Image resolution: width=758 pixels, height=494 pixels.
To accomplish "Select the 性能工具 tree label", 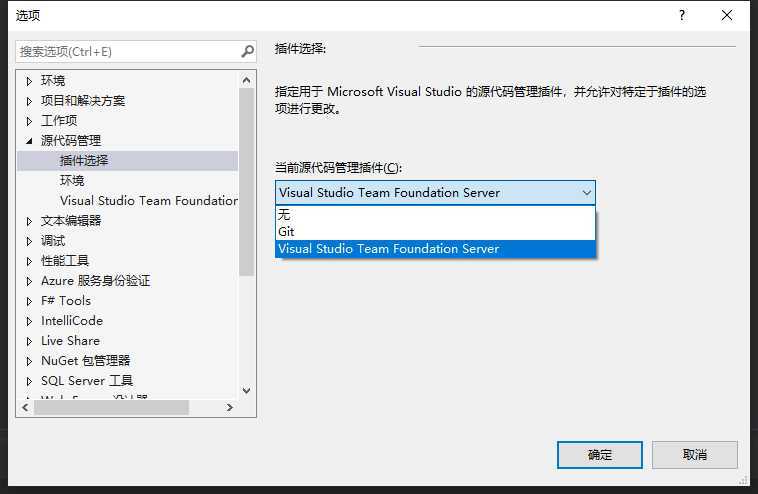I will 65,261.
